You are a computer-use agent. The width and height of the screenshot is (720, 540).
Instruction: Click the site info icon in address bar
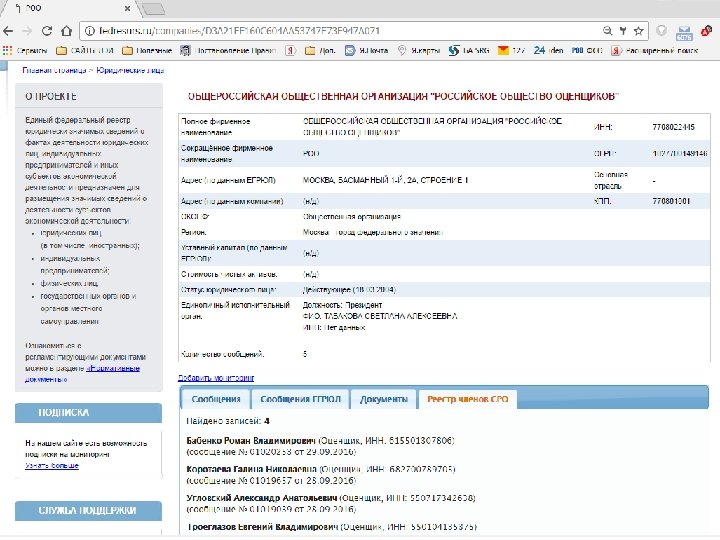click(90, 31)
